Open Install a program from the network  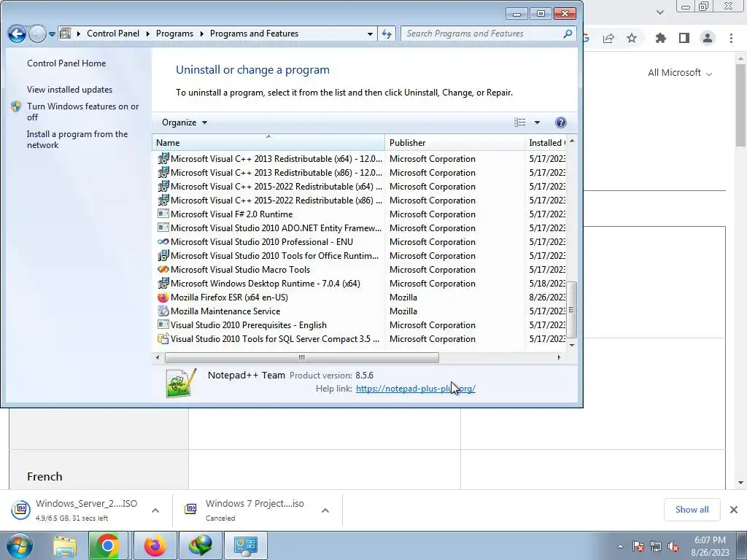click(77, 139)
